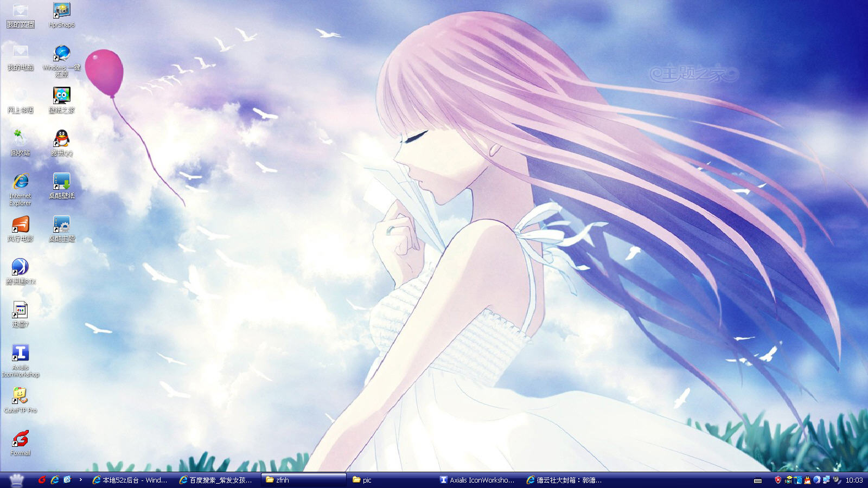Click Internet Explorer quick launch icon
Viewport: 868px width, 488px height.
(x=55, y=480)
